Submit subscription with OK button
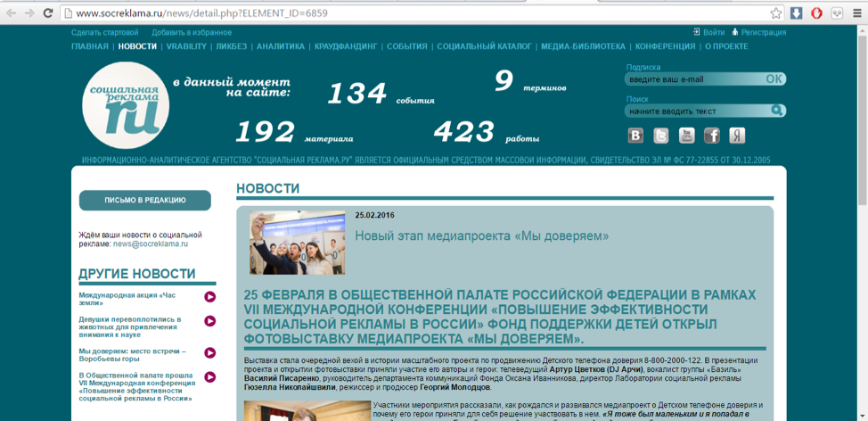This screenshot has width=868, height=421. click(774, 79)
